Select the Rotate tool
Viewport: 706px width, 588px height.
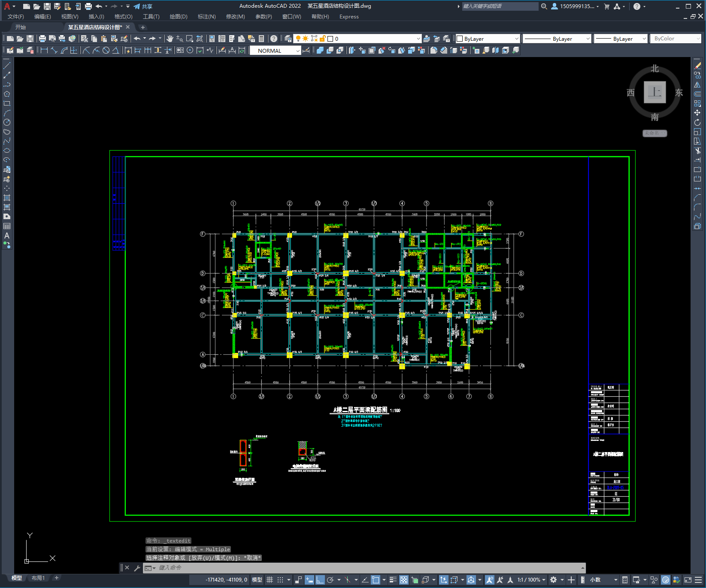(697, 122)
